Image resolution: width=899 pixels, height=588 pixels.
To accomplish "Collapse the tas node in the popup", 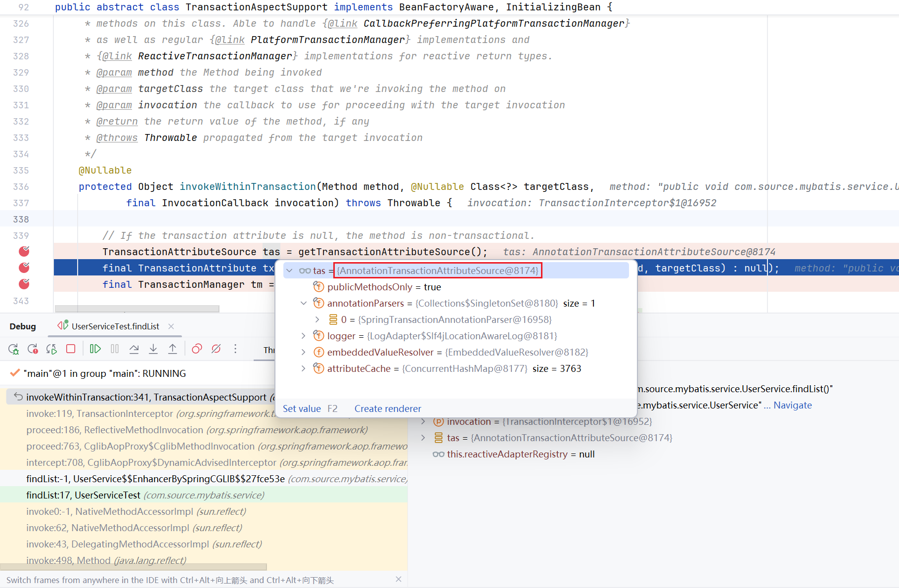I will click(290, 271).
